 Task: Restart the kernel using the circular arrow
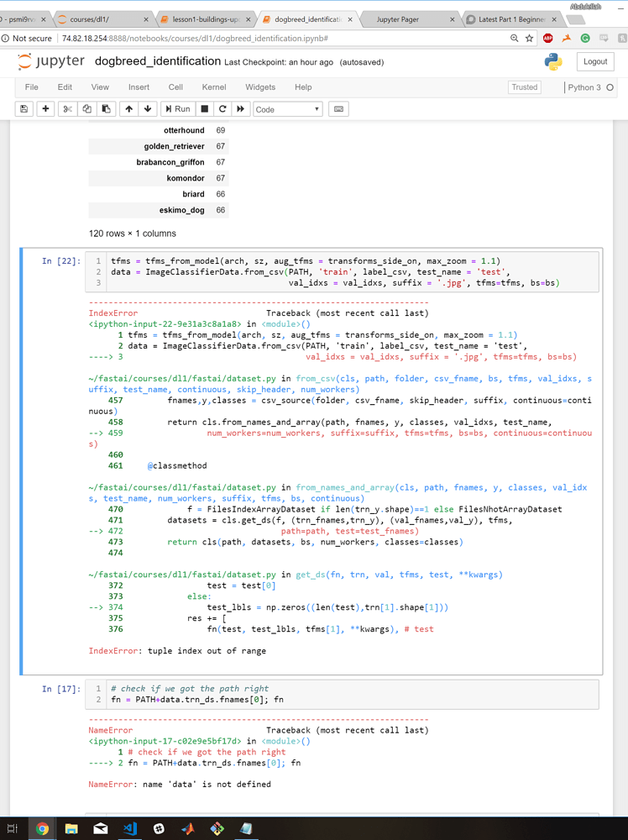pos(222,109)
